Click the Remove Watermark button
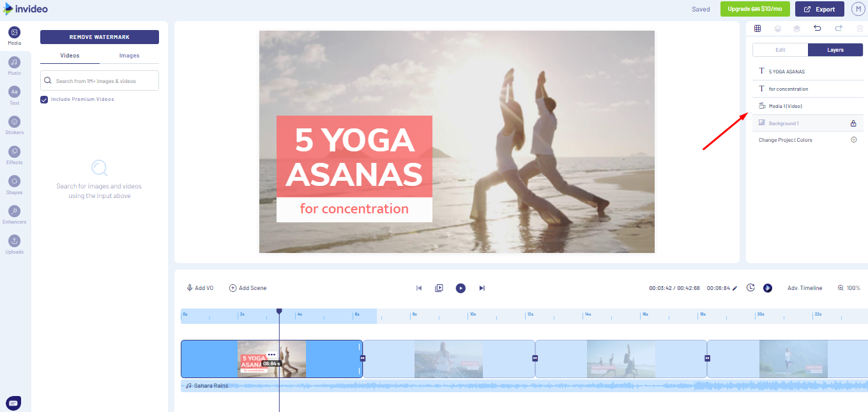The width and height of the screenshot is (868, 412). click(x=99, y=36)
